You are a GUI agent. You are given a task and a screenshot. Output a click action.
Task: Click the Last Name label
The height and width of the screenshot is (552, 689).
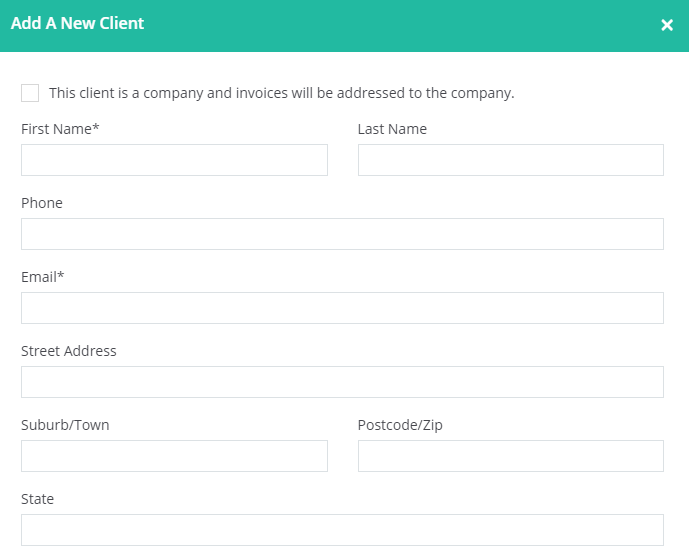point(392,129)
